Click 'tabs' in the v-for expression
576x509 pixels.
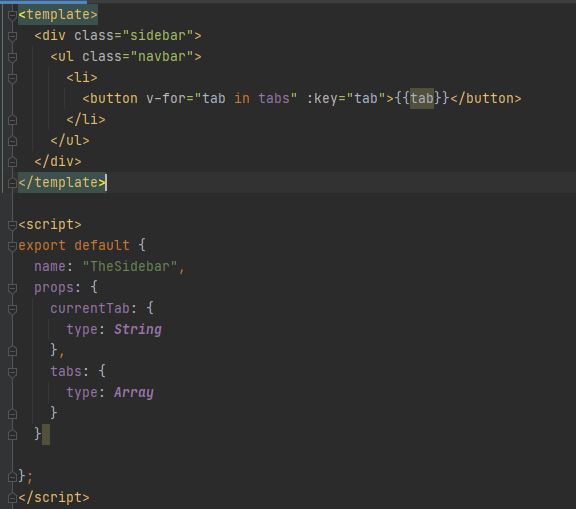click(x=274, y=98)
